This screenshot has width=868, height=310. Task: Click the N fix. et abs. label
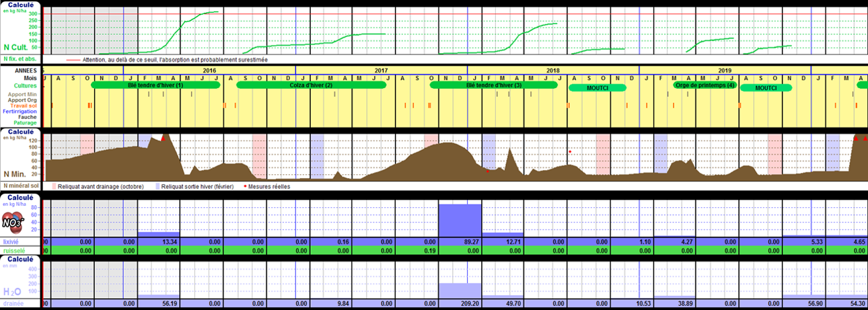tap(19, 60)
